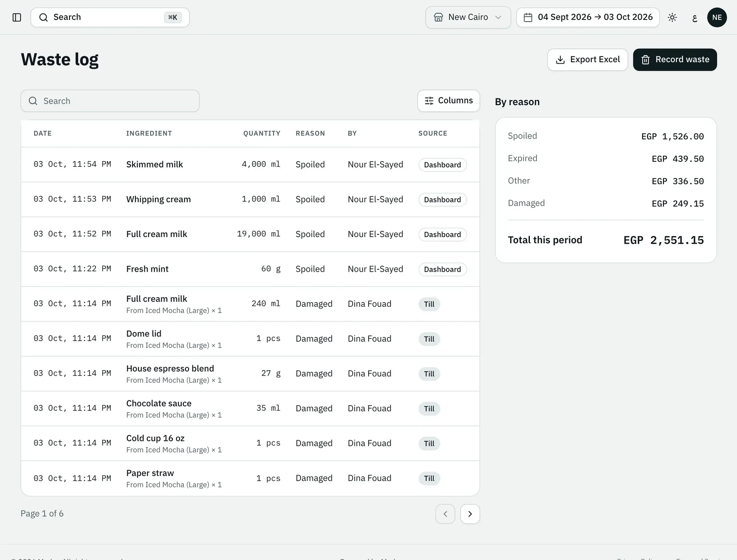
Task: Click Dashboard badge in Fresh mint row
Action: pyautogui.click(x=442, y=269)
